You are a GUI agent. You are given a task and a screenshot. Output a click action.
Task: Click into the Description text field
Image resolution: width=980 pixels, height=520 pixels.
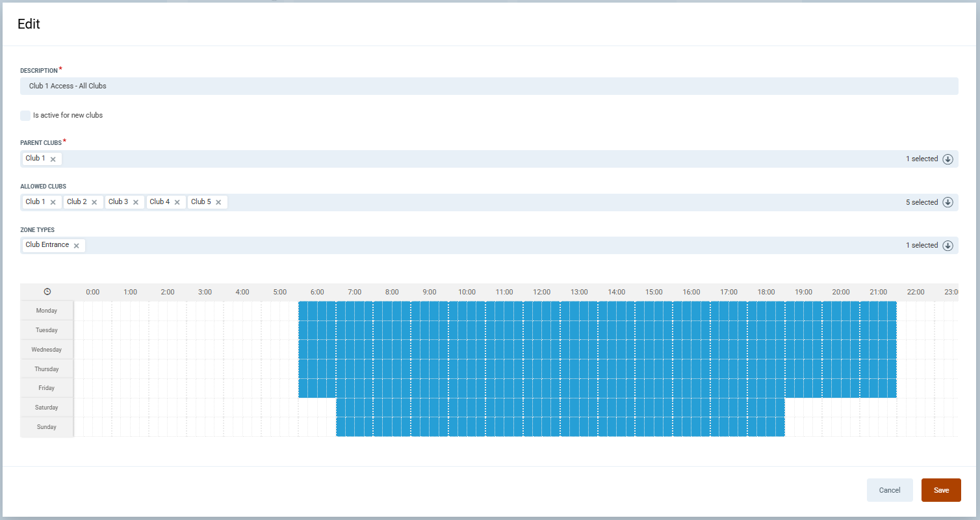point(489,86)
